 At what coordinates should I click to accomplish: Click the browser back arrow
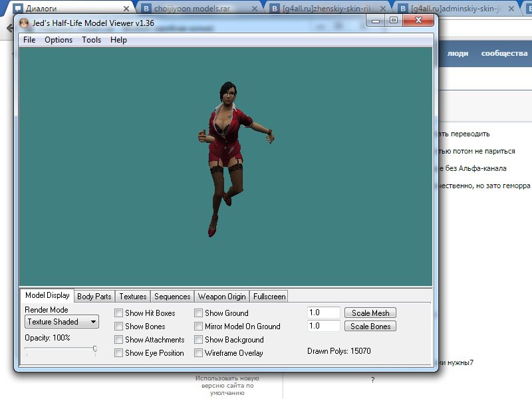pyautogui.click(x=10, y=28)
